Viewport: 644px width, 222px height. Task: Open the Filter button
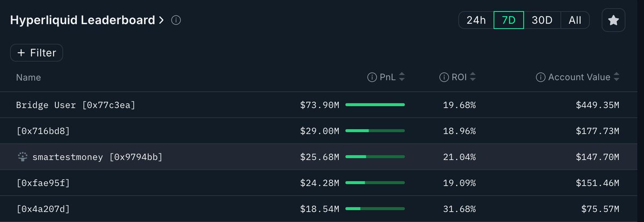(x=36, y=53)
